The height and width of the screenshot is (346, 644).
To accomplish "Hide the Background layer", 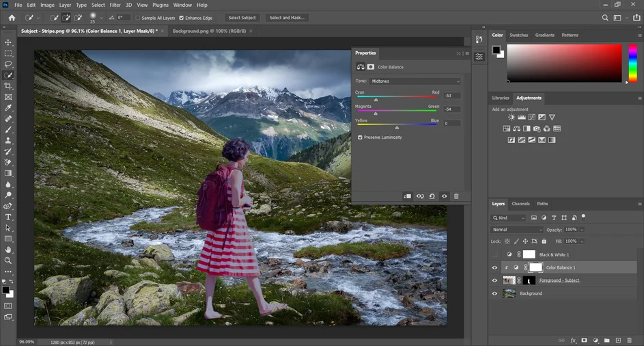I will point(495,293).
